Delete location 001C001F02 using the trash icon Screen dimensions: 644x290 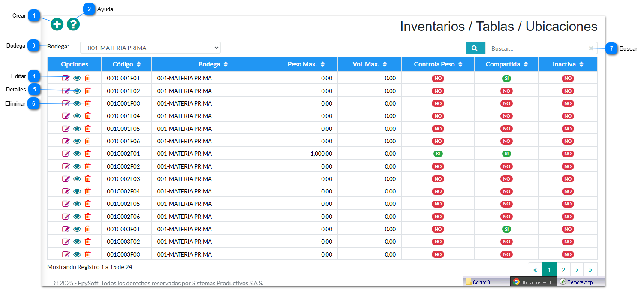(88, 91)
